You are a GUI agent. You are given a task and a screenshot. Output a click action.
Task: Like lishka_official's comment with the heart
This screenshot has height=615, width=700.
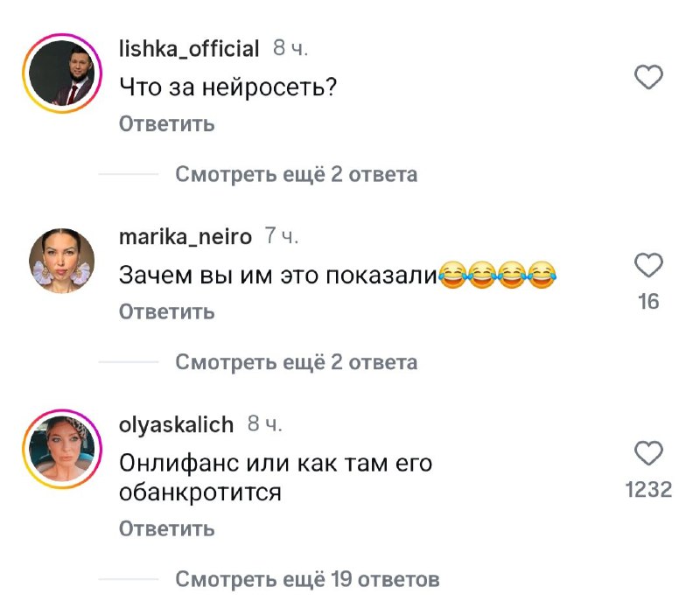pyautogui.click(x=647, y=80)
